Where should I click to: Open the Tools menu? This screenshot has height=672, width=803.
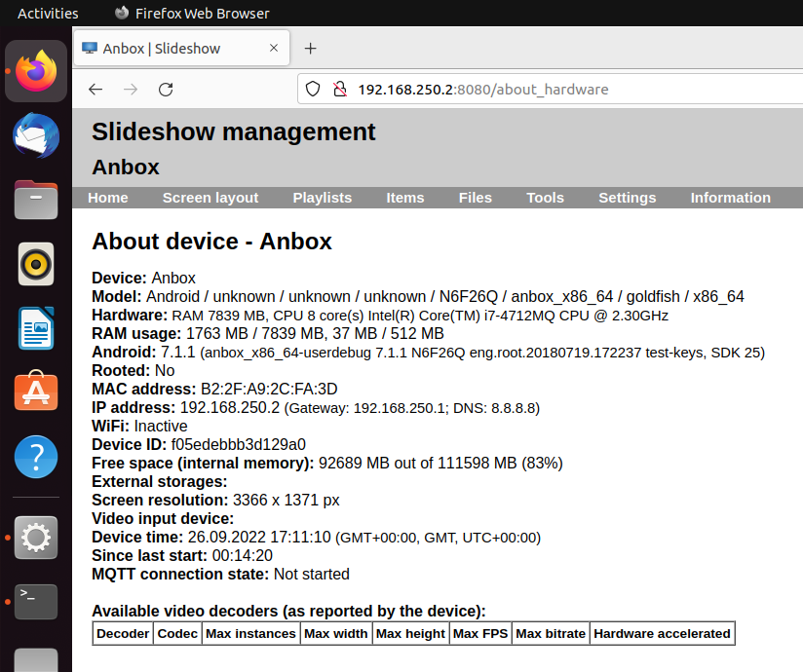[545, 198]
